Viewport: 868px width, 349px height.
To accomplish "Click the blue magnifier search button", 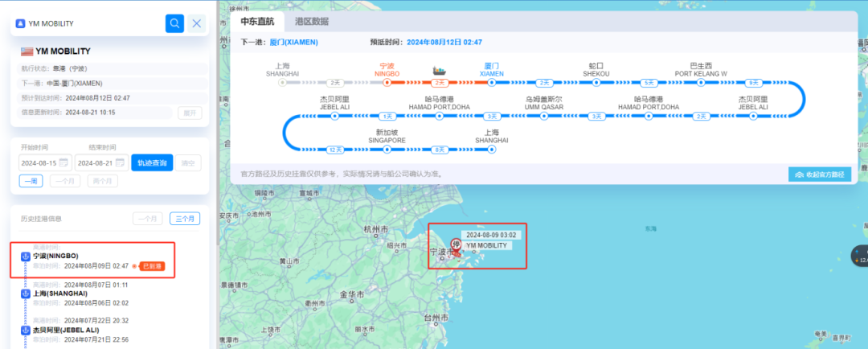I will tap(174, 23).
